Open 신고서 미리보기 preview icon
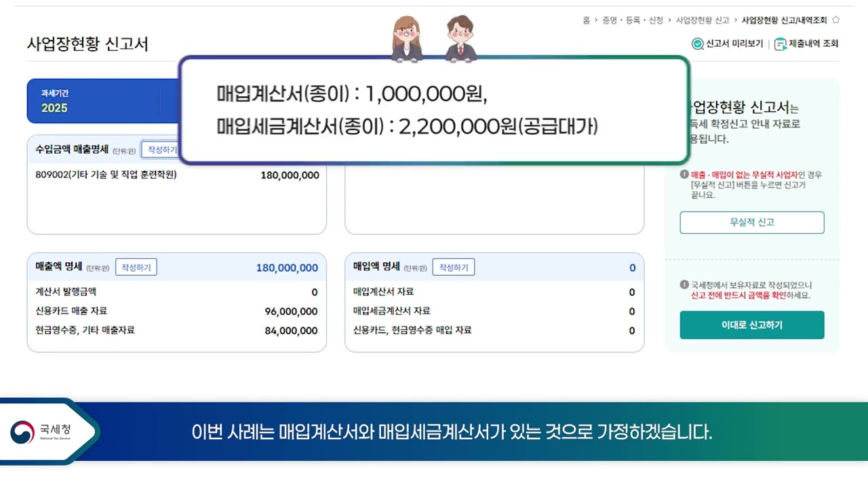 [698, 44]
